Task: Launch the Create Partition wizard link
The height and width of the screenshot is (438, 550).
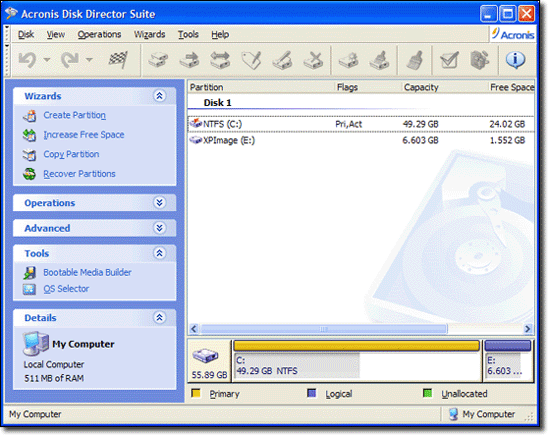Action: pos(74,115)
